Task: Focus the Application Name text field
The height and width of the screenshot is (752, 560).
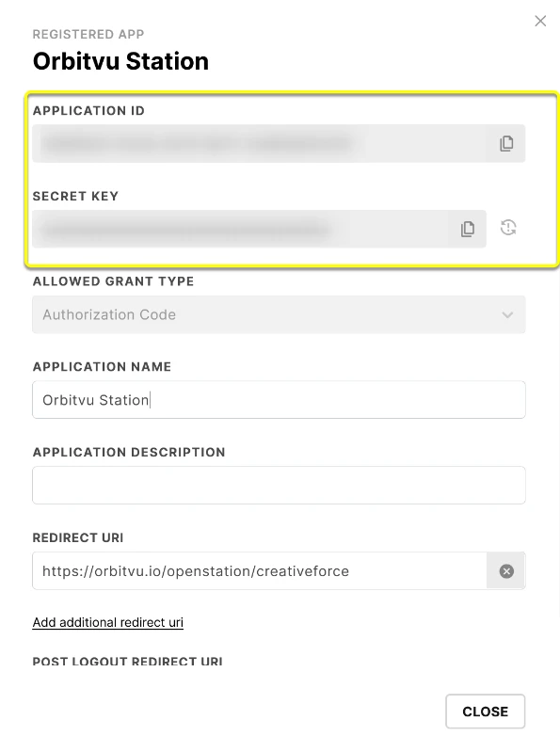Action: [x=279, y=400]
